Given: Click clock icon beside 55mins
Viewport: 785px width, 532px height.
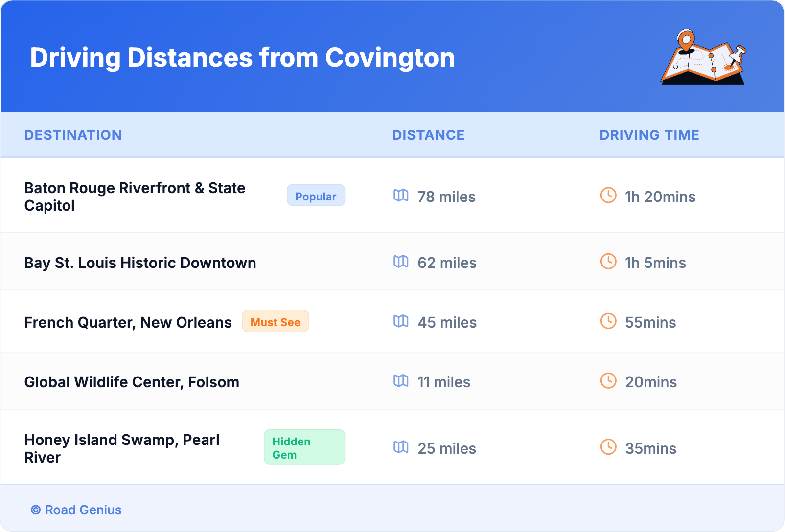Looking at the screenshot, I should pyautogui.click(x=608, y=321).
